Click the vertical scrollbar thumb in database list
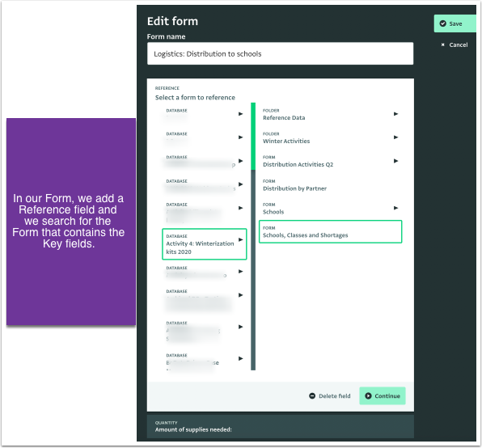Image resolution: width=482 pixels, height=448 pixels. tap(253, 136)
